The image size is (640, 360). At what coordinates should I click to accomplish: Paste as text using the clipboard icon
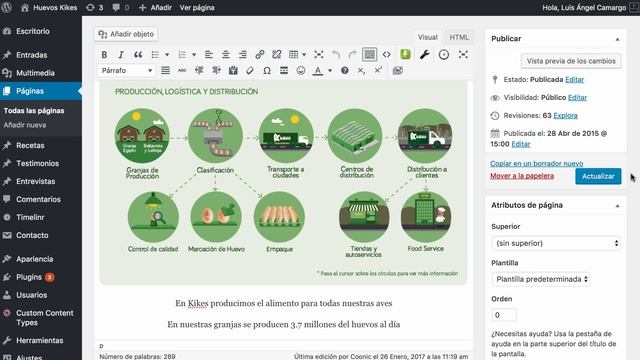click(x=233, y=71)
